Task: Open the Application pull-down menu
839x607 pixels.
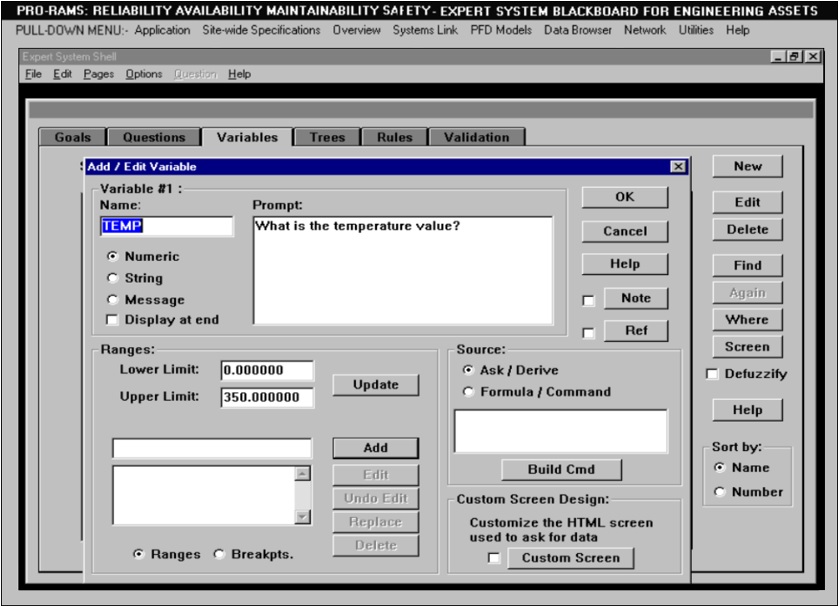Action: point(162,30)
